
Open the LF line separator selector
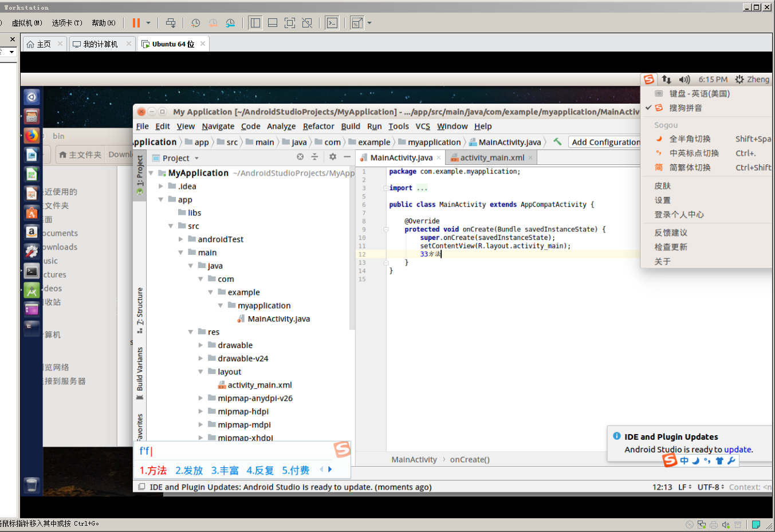[685, 487]
